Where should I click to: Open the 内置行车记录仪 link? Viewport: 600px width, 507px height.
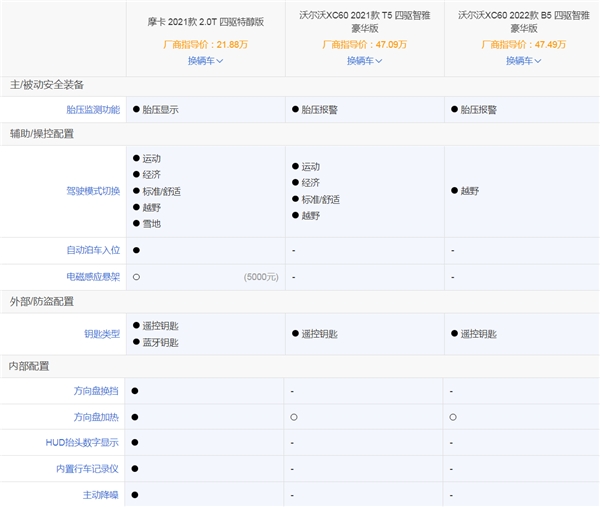88,469
